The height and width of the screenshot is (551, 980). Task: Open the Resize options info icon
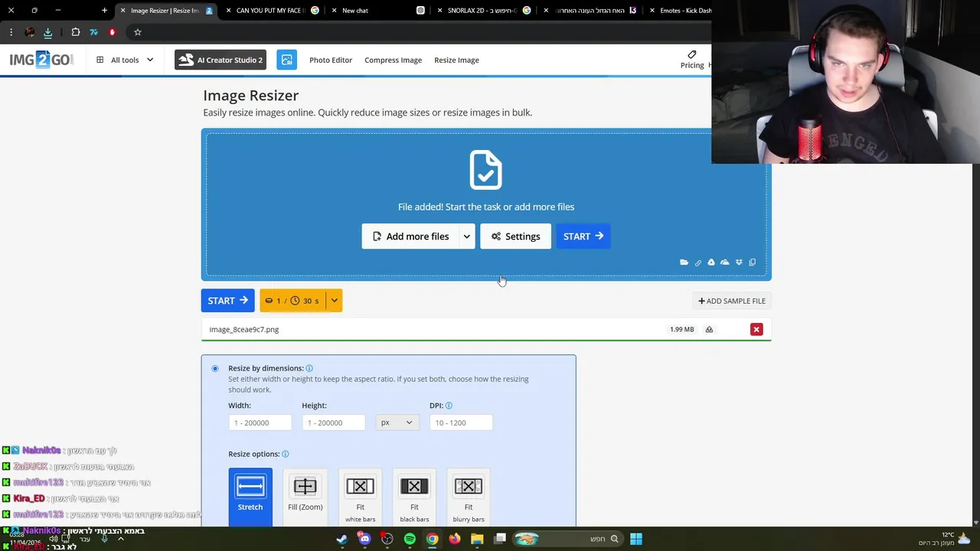(285, 454)
